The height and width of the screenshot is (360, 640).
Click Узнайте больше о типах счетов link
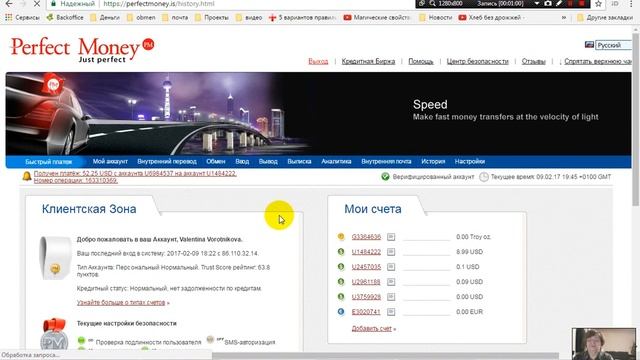[121, 303]
